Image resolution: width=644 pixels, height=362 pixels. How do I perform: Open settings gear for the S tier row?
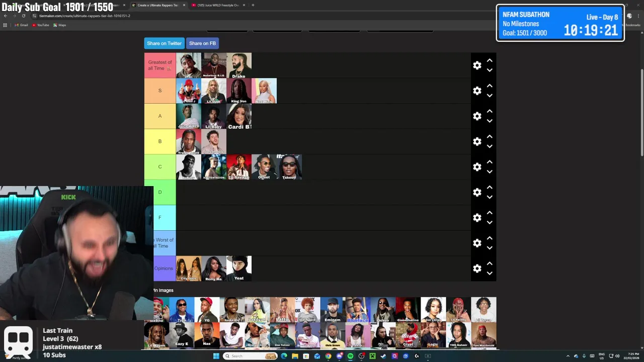(x=477, y=90)
